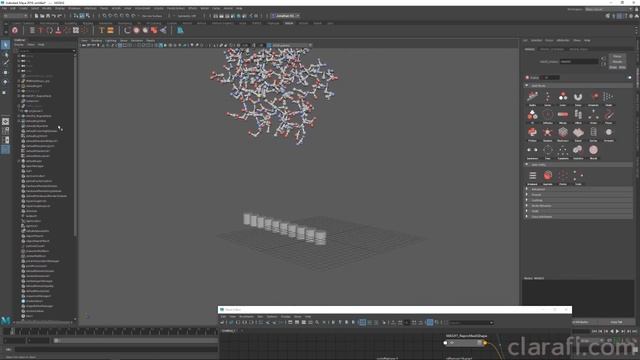
Task: Click the Presets button in Attribute Editor
Action: [617, 62]
